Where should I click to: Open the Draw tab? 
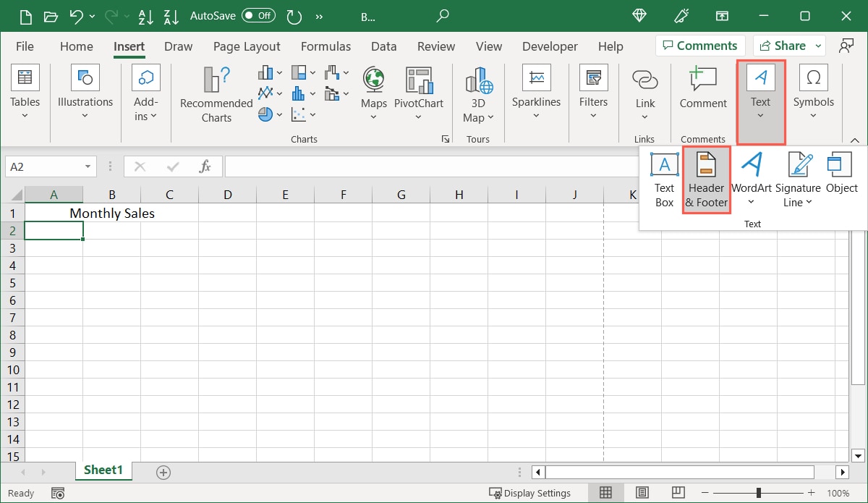click(x=178, y=46)
